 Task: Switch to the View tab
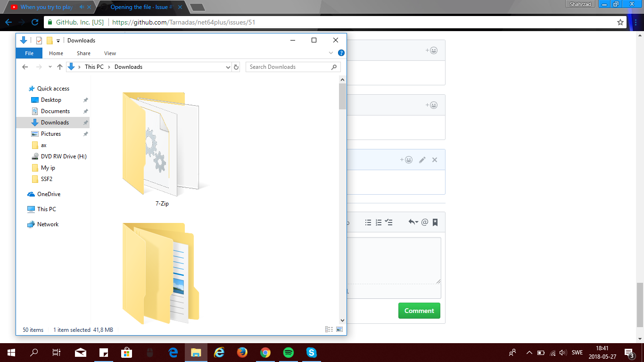110,53
